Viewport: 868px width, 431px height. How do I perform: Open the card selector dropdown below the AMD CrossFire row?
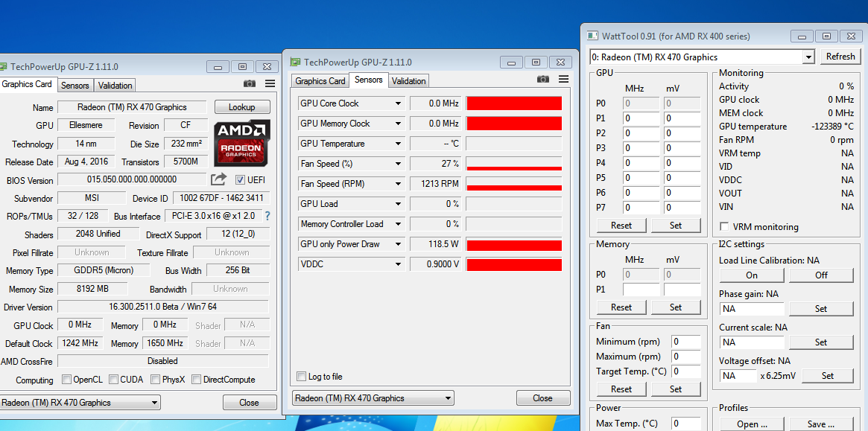[x=80, y=402]
